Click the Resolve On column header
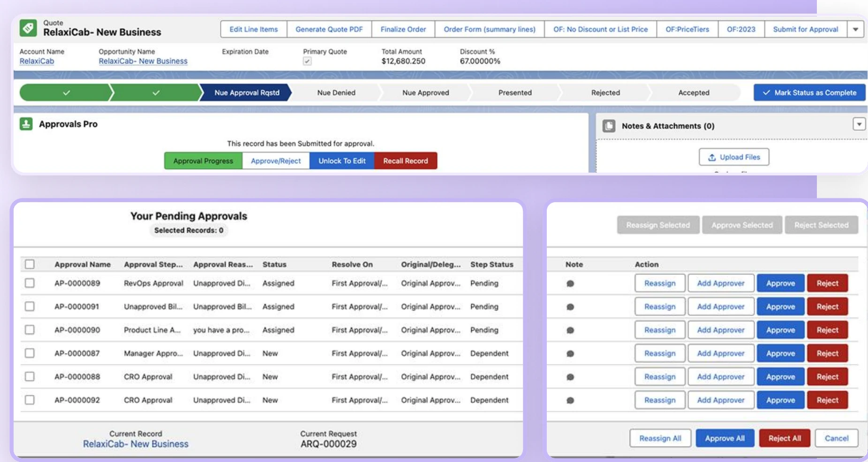 [352, 265]
